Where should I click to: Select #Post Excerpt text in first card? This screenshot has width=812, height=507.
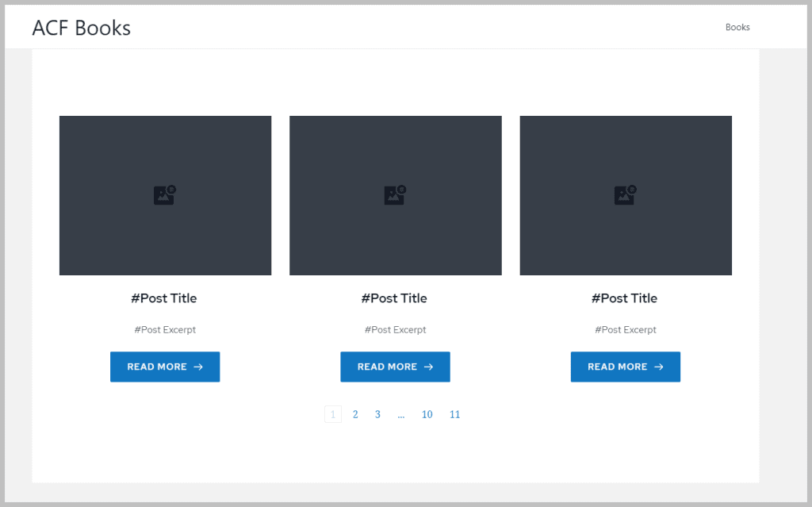[x=165, y=330]
